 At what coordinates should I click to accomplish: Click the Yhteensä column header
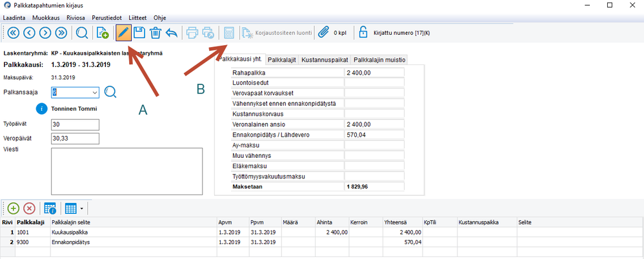403,222
